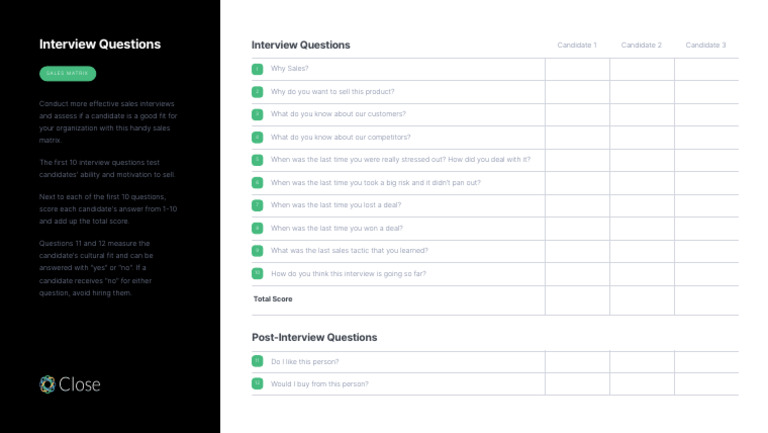Select the green number 2 question badge
The width and height of the screenshot is (768, 433).
coord(257,92)
